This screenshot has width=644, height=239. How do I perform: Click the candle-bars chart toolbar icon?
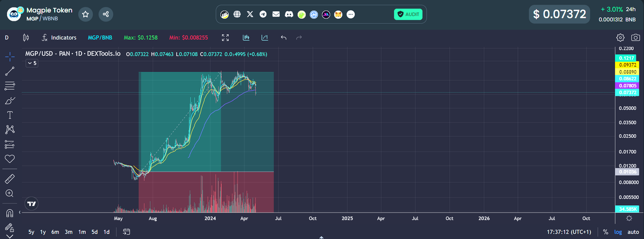246,38
